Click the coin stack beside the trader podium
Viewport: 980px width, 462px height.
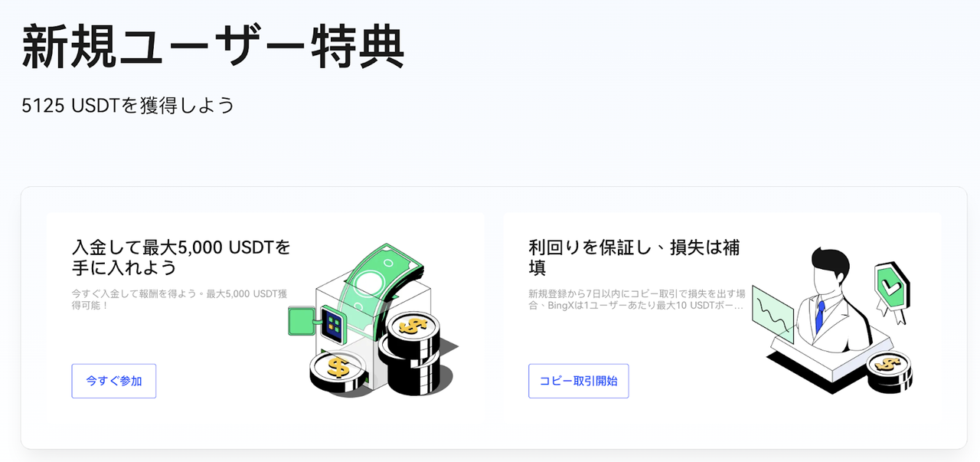(889, 371)
